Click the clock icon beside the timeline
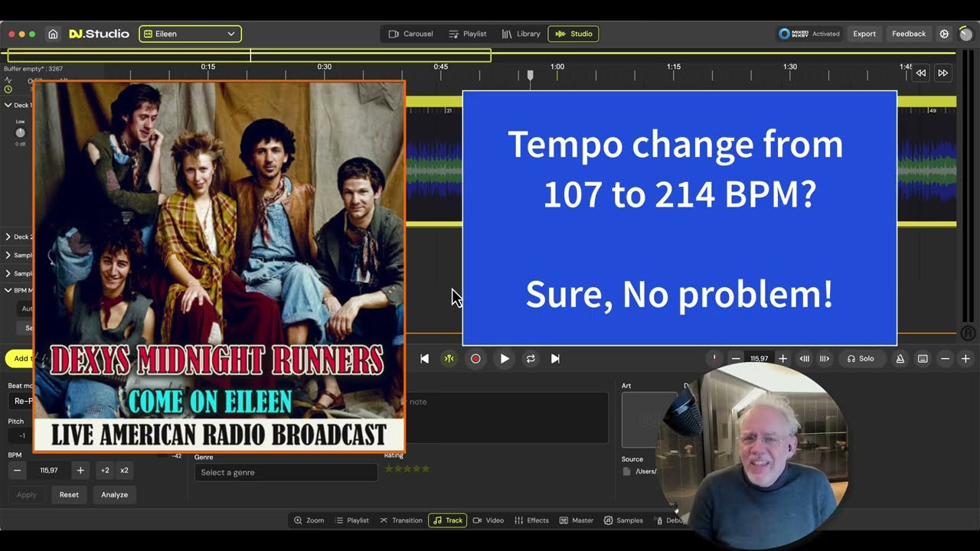Viewport: 980px width, 551px height. [x=8, y=90]
